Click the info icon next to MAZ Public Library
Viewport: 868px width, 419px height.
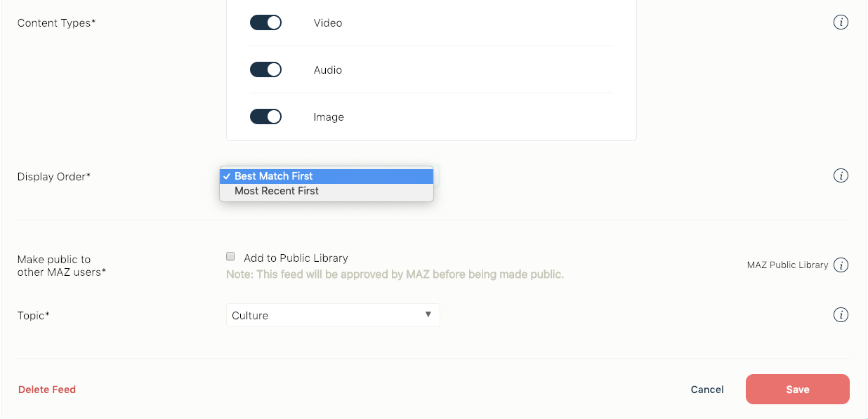[x=841, y=265]
